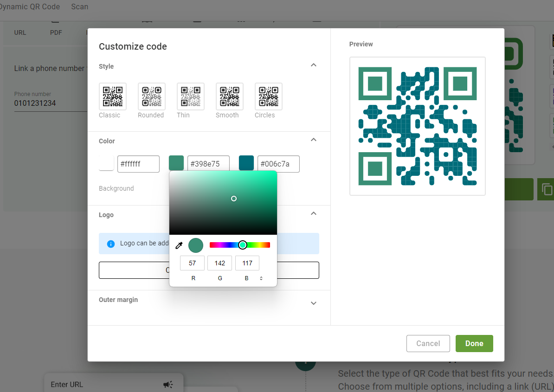Edit the #398e75 hex color field

[208, 163]
